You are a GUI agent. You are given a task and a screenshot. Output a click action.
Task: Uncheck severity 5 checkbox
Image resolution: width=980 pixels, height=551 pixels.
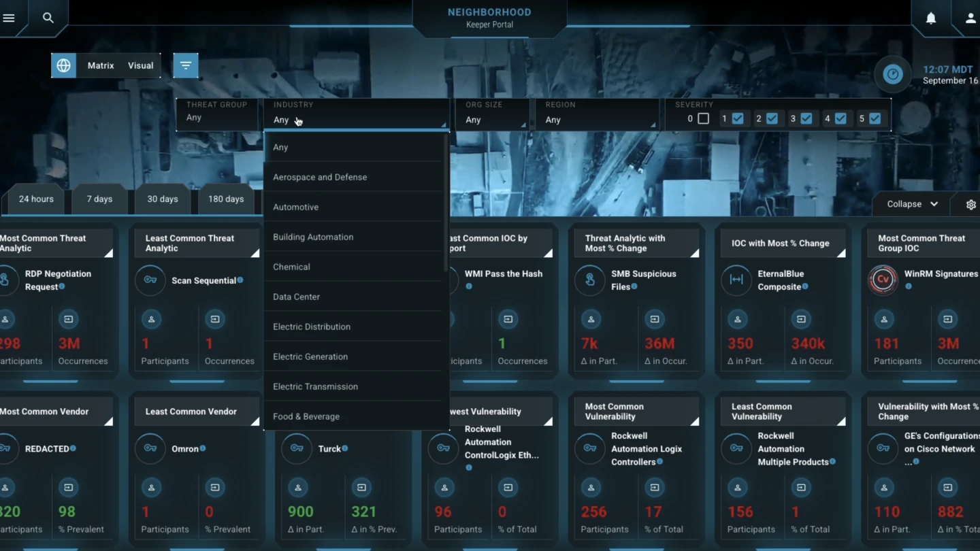(875, 118)
